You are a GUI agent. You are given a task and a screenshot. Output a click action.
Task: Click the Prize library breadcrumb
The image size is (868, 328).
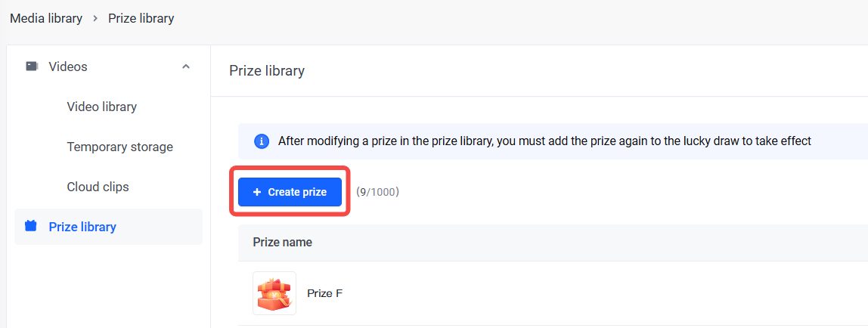tap(141, 18)
